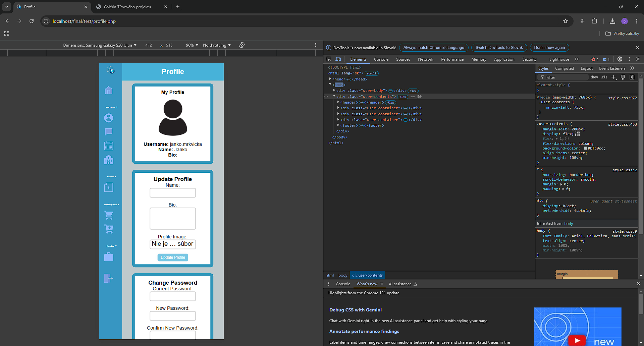Open the Chrome extensions puzzle icon
The width and height of the screenshot is (644, 346).
click(x=594, y=21)
